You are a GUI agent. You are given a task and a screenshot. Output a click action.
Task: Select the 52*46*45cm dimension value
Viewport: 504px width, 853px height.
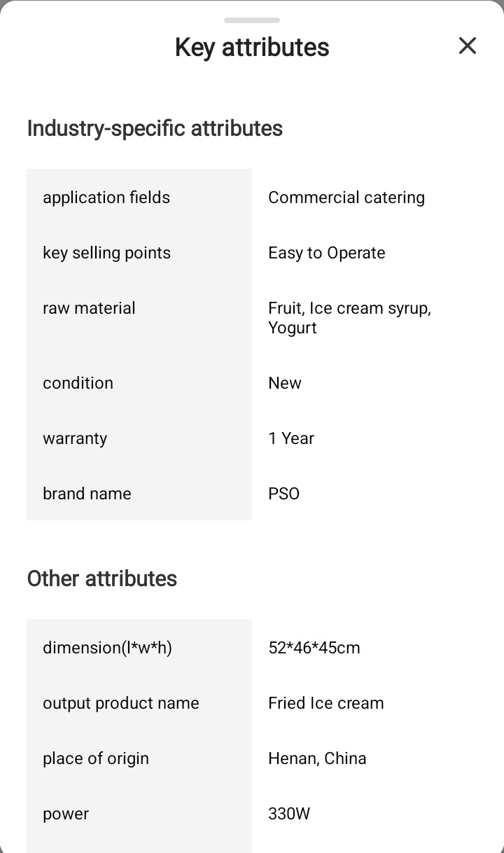[314, 648]
